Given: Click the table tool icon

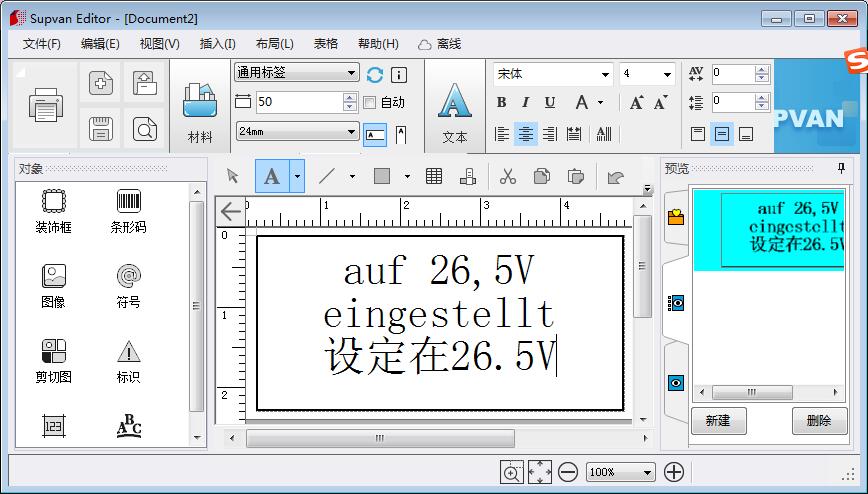Looking at the screenshot, I should pyautogui.click(x=434, y=177).
